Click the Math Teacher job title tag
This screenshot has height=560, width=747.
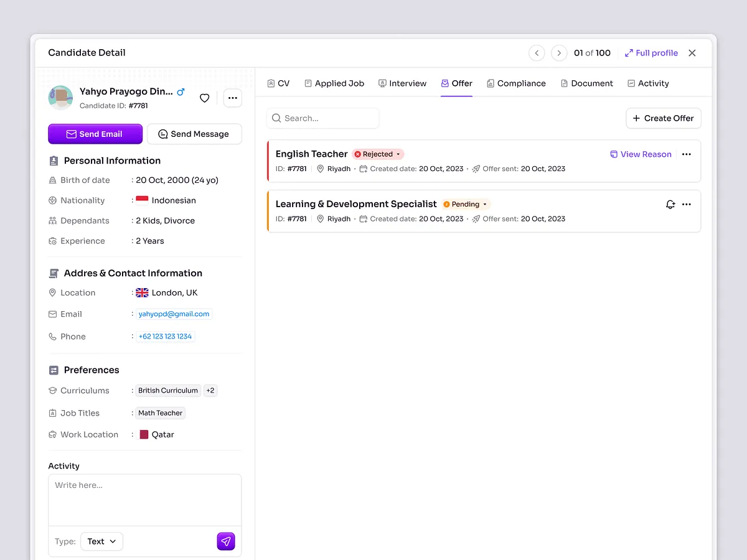pyautogui.click(x=161, y=413)
